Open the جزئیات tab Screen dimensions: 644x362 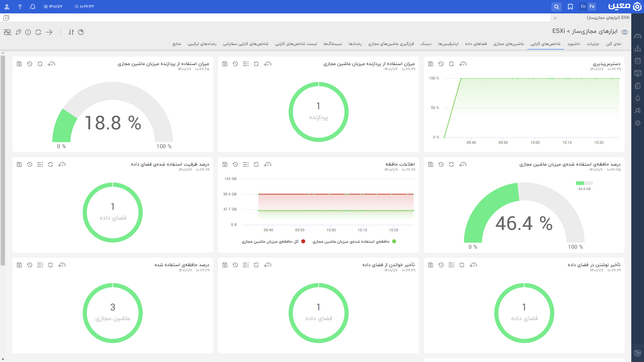[x=593, y=44]
